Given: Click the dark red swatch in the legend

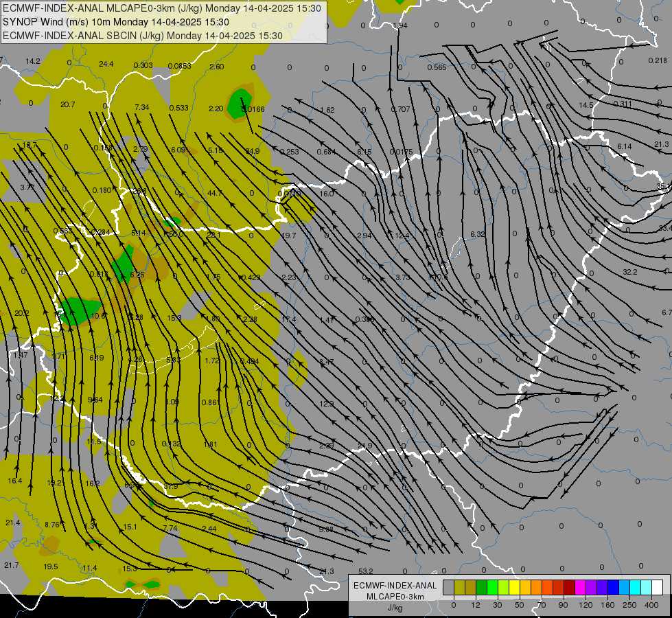Looking at the screenshot, I should point(569,587).
